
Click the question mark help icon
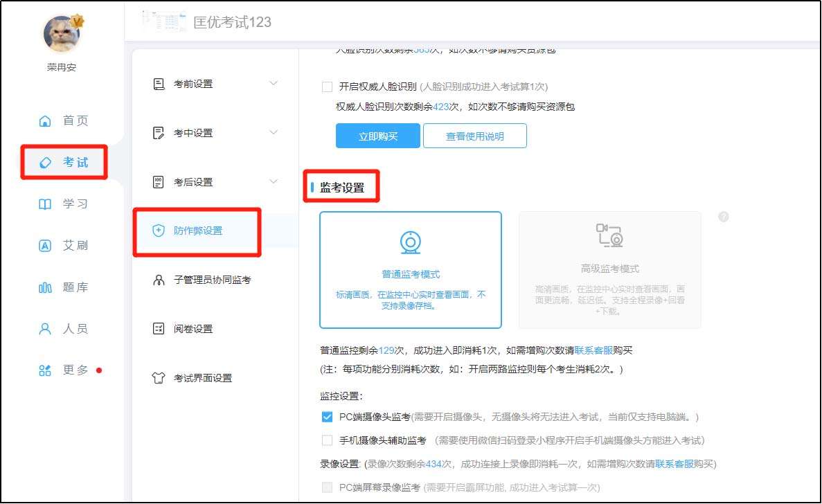click(723, 217)
